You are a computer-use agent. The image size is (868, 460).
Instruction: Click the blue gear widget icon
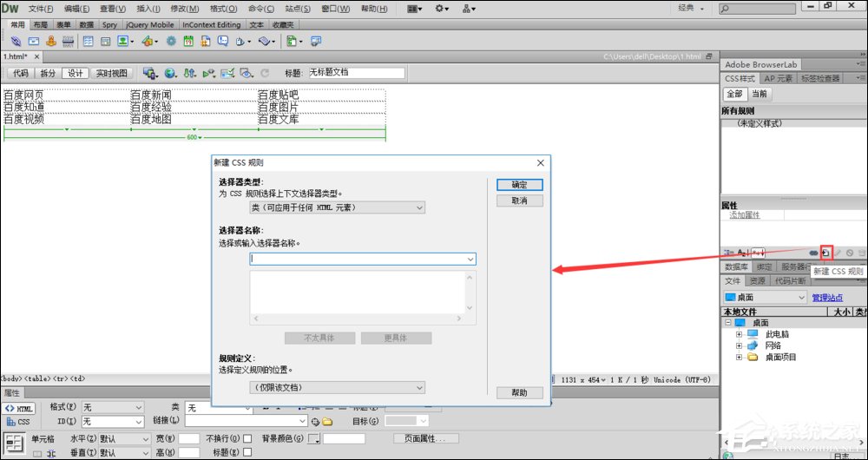(171, 41)
